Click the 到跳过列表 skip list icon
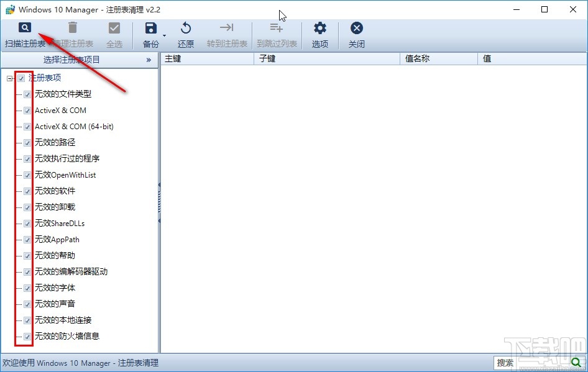Image resolution: width=588 pixels, height=372 pixels. 276,28
